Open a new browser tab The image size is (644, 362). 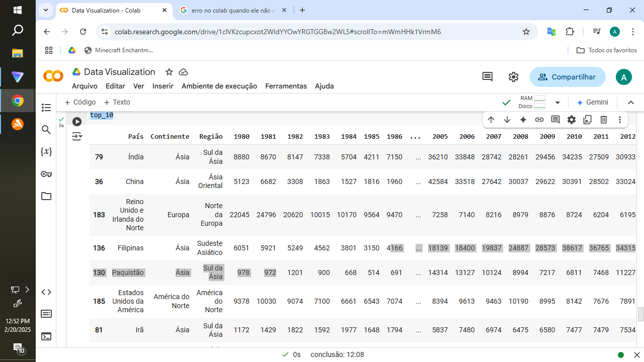[302, 10]
